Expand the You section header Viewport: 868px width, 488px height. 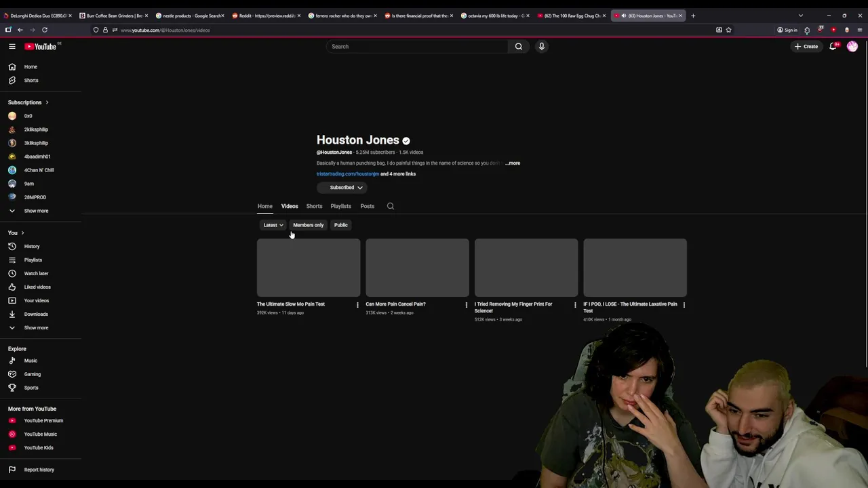click(16, 232)
